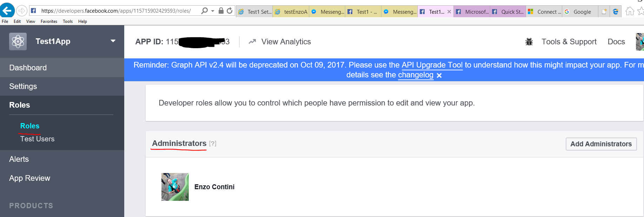Screen dimensions: 644x217
Task: Open the Favorites menu
Action: click(x=49, y=21)
